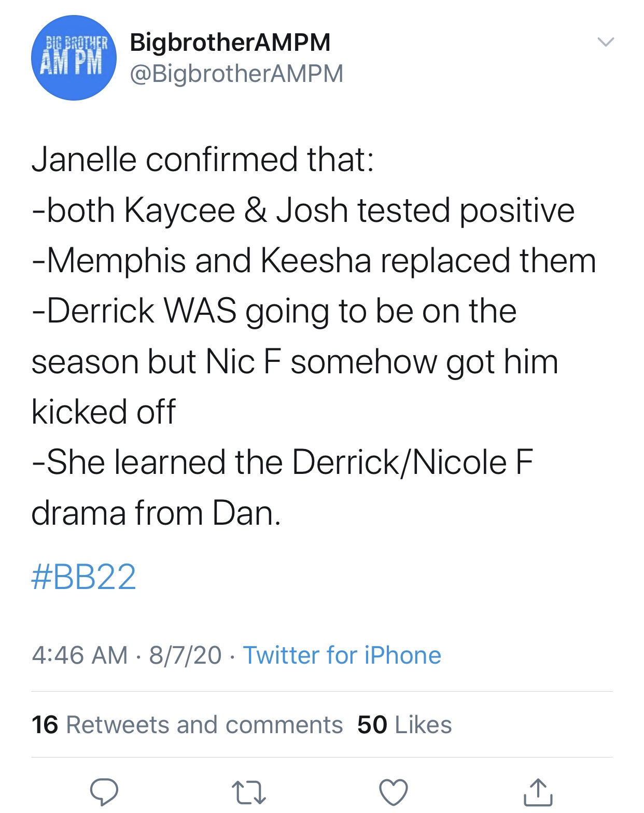Tap the 4:46 AM timestamp
The height and width of the screenshot is (813, 644).
pyautogui.click(x=79, y=655)
